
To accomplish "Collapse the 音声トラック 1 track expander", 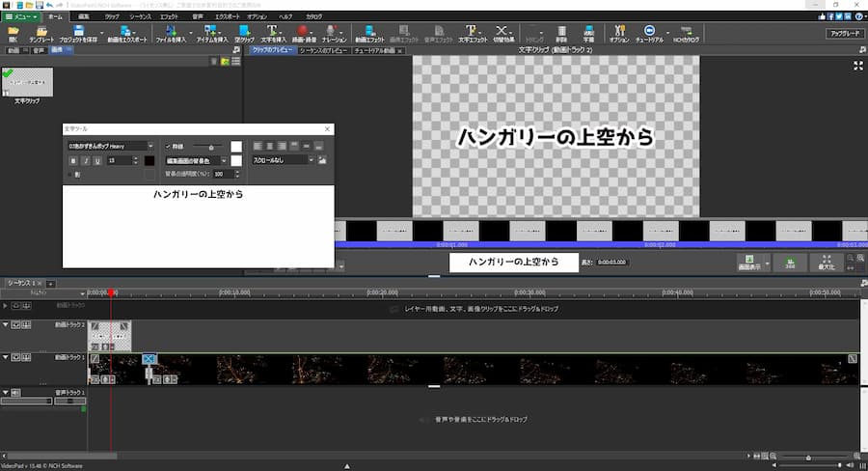I will pos(6,392).
